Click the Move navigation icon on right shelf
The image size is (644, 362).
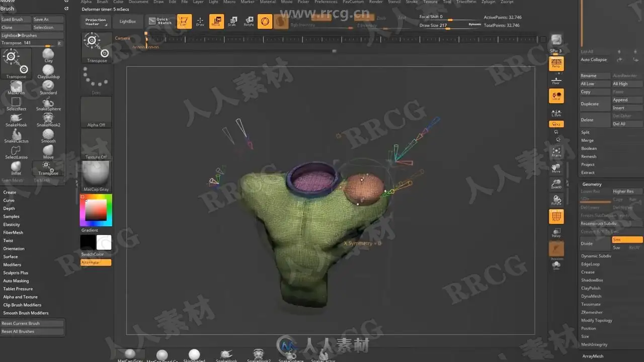(556, 168)
